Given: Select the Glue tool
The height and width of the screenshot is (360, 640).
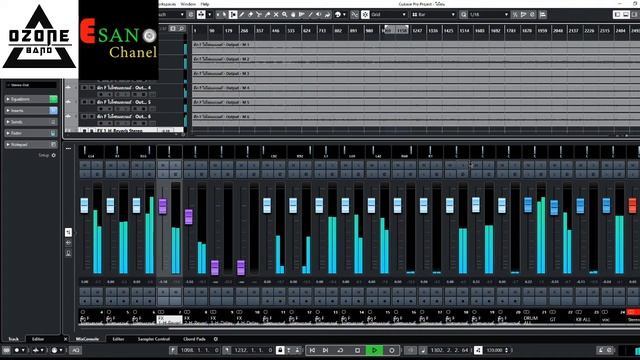Looking at the screenshot, I should click(267, 14).
